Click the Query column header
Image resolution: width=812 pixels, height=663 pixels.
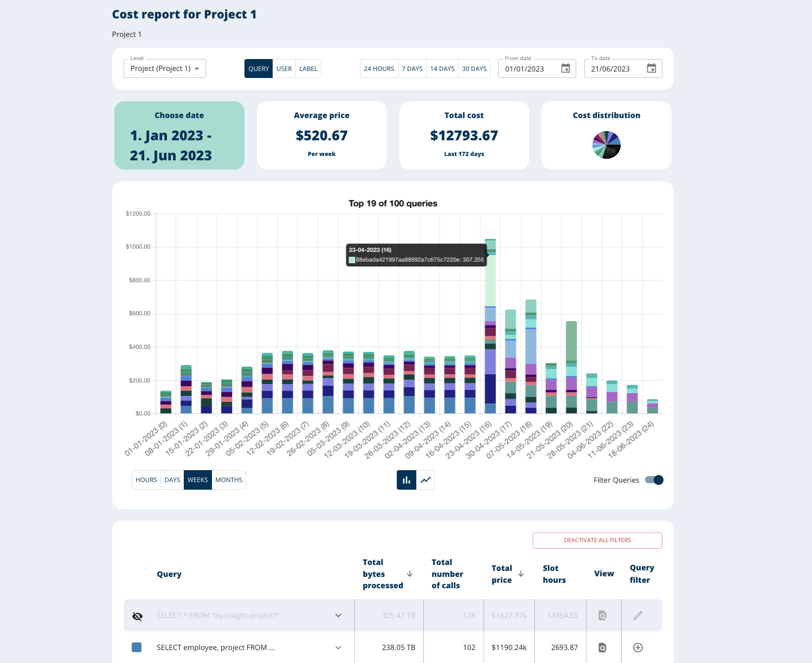[x=169, y=574]
